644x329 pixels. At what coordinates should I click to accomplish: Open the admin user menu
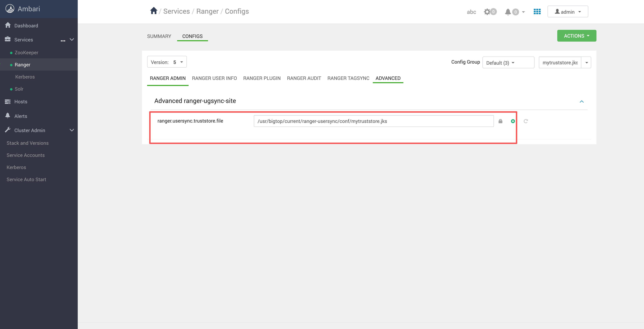(567, 12)
